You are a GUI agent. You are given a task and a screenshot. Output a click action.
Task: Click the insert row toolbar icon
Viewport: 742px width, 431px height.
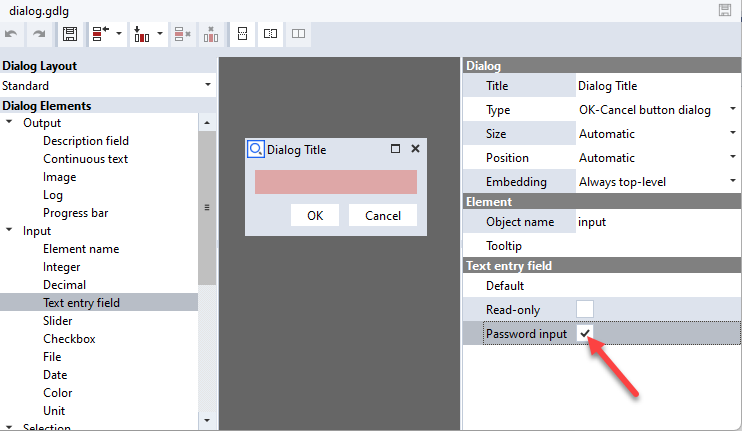[x=100, y=34]
